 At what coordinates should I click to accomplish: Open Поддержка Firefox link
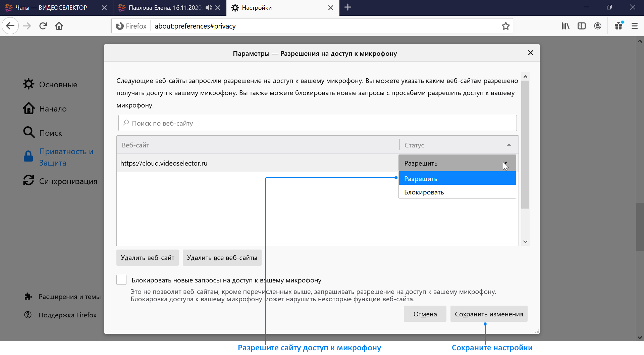tap(67, 315)
